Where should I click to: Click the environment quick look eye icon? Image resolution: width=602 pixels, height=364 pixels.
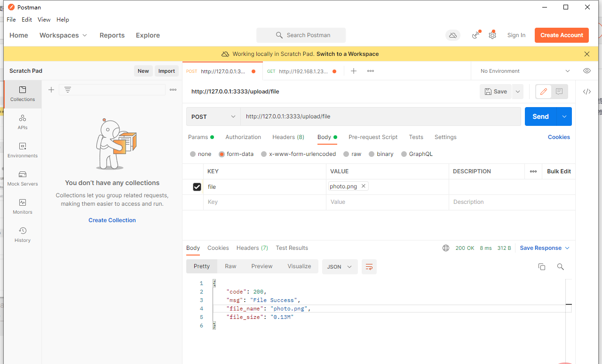coord(587,71)
